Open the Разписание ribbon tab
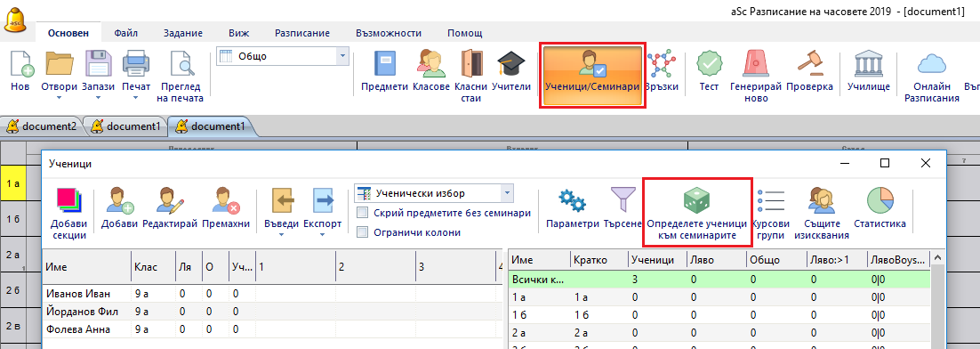This screenshot has height=349, width=980. click(302, 33)
